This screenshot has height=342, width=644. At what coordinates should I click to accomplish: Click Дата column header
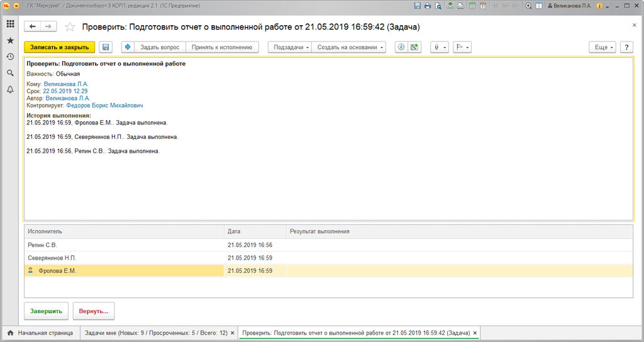pos(255,231)
